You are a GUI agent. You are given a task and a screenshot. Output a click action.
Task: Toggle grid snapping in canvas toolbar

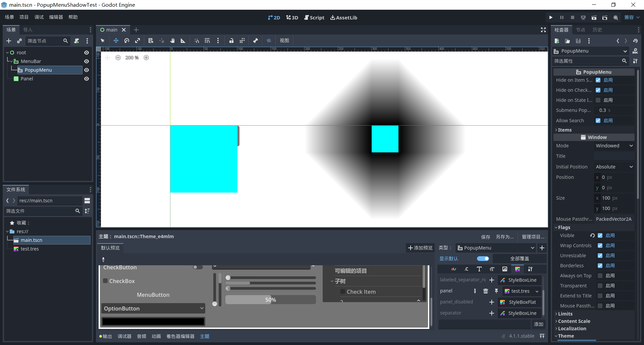(x=207, y=41)
